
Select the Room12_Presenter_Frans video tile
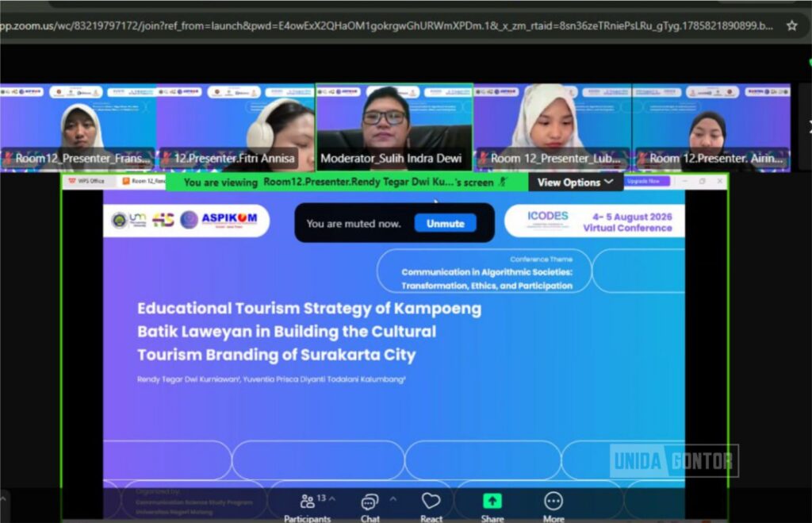pos(79,128)
